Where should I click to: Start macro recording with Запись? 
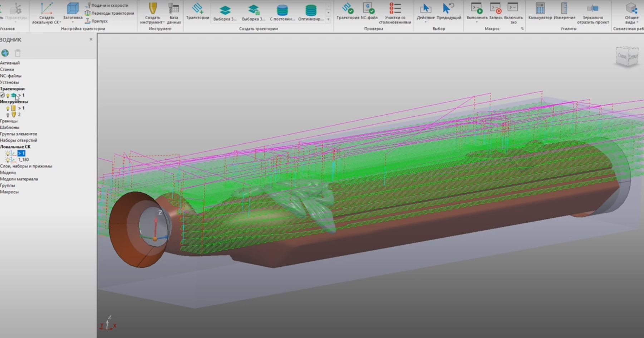496,11
